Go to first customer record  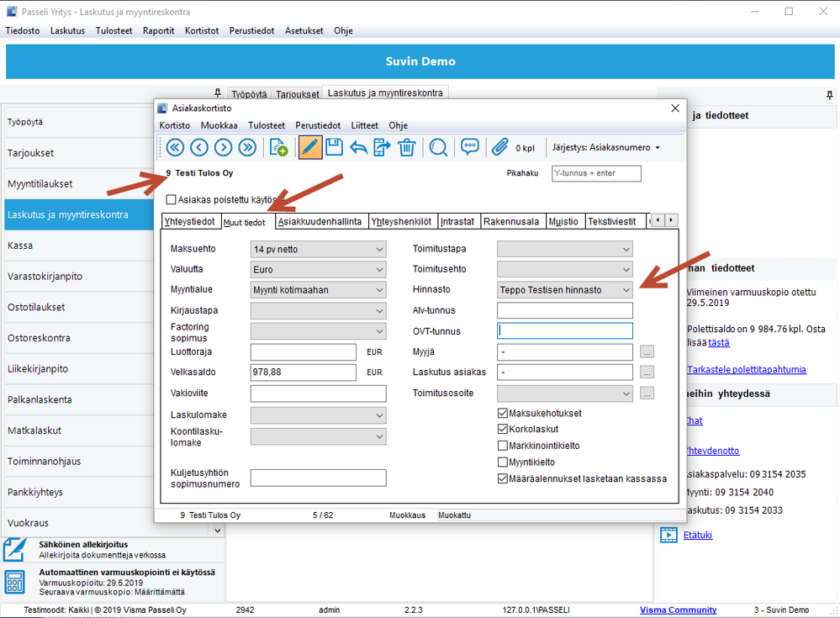tap(175, 147)
